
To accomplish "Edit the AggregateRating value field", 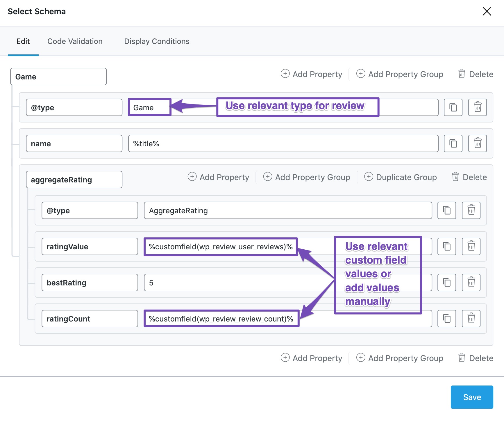I will 288,210.
